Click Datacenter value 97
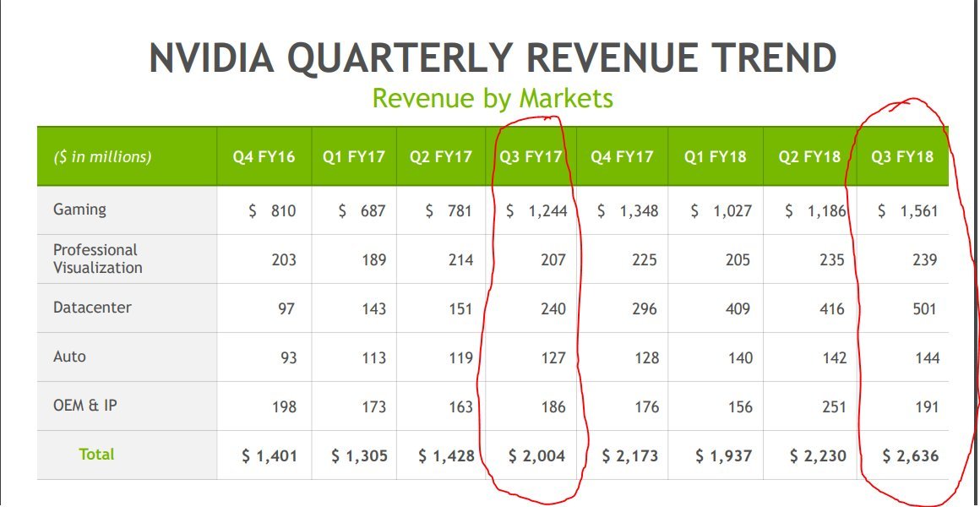This screenshot has height=507, width=980. 286,308
